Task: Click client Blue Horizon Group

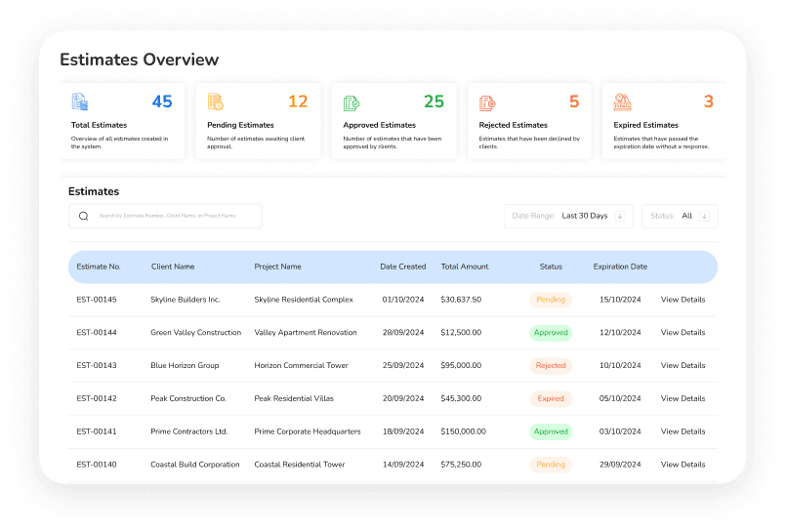Action: point(185,366)
